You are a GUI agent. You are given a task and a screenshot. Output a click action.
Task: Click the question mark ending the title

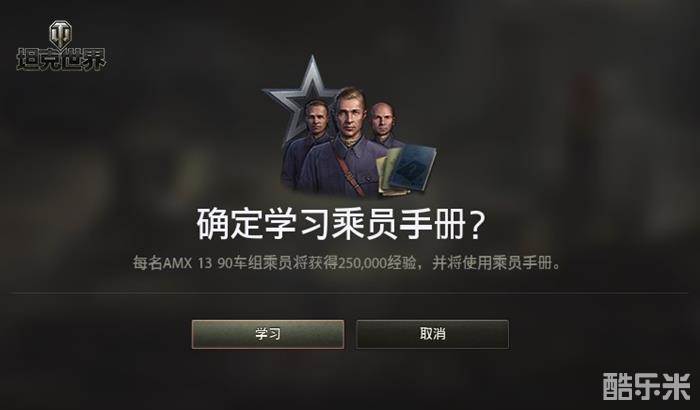point(475,224)
